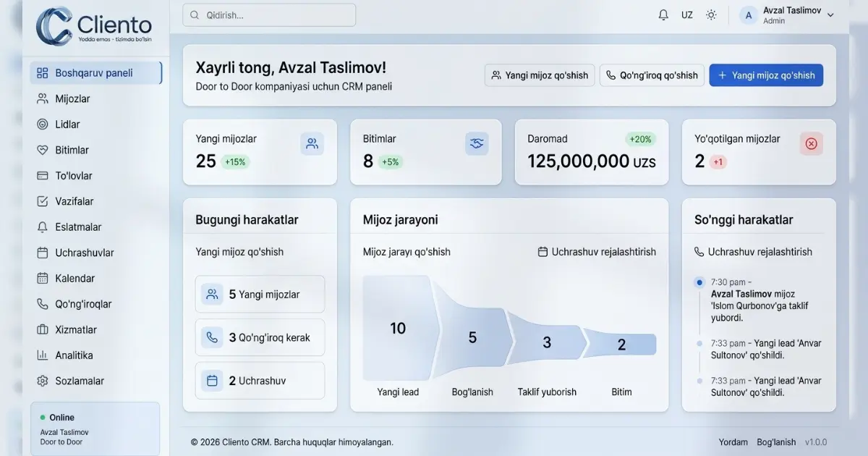
Task: Select the Yangi lead funnel stage with 10
Action: [398, 329]
